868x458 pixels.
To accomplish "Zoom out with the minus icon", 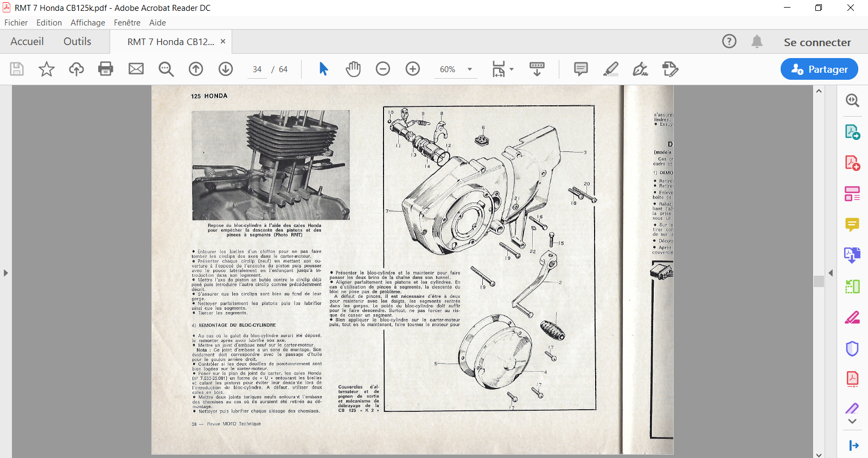I will [x=383, y=69].
